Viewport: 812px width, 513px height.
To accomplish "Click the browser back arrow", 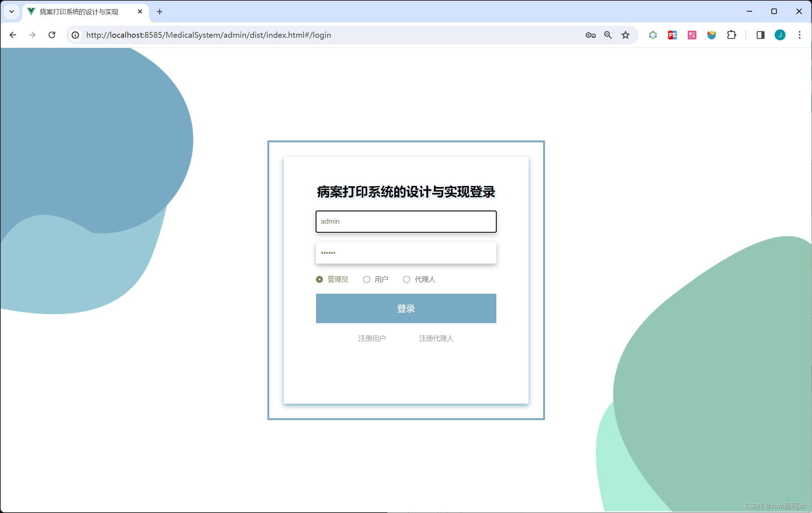I will click(x=13, y=35).
